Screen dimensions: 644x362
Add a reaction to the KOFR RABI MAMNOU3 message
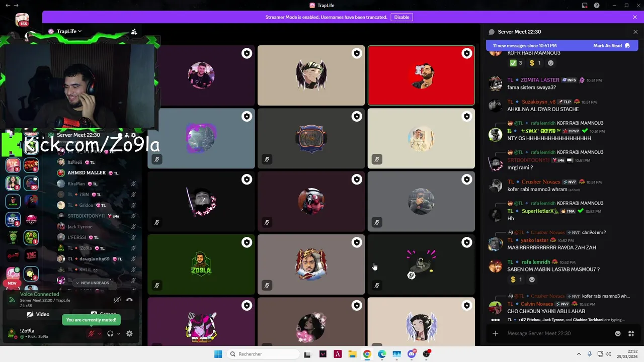click(550, 63)
